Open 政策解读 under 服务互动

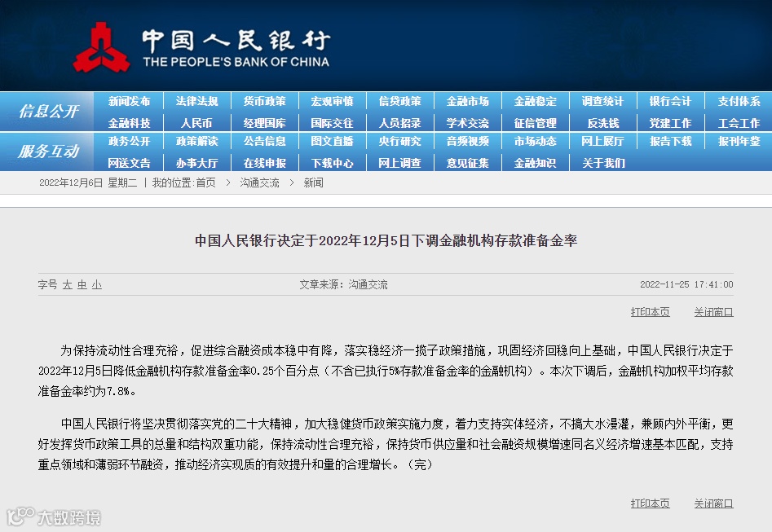pyautogui.click(x=197, y=141)
